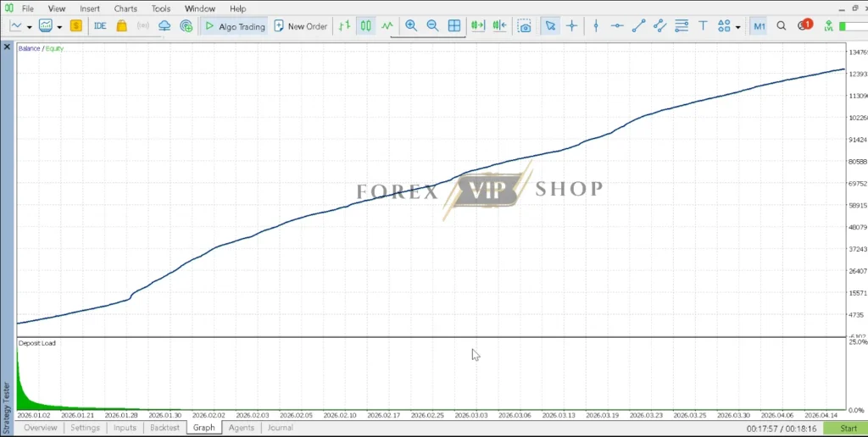Viewport: 868px width, 437px height.
Task: Select the M1 timeframe button
Action: click(759, 26)
